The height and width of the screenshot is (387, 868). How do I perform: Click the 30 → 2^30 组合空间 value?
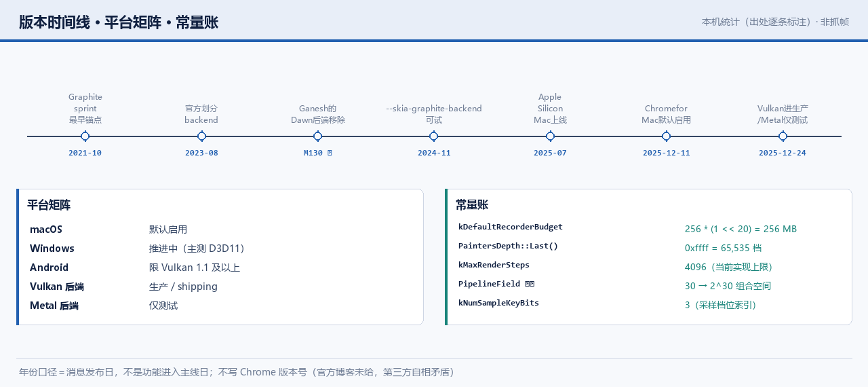click(728, 287)
